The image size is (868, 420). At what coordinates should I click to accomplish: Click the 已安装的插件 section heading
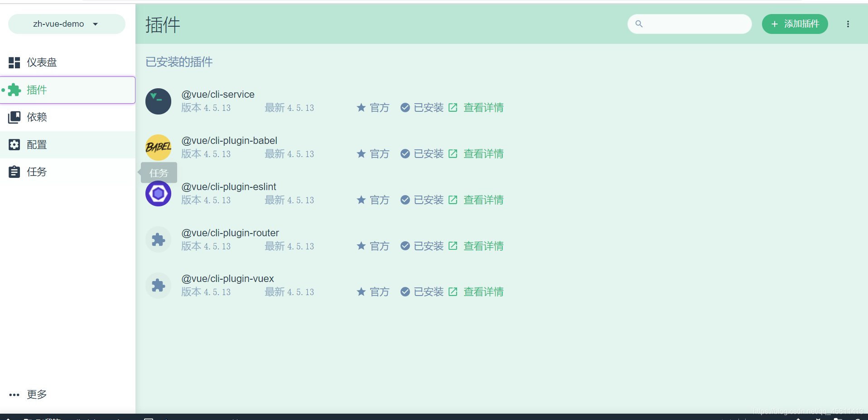coord(179,62)
